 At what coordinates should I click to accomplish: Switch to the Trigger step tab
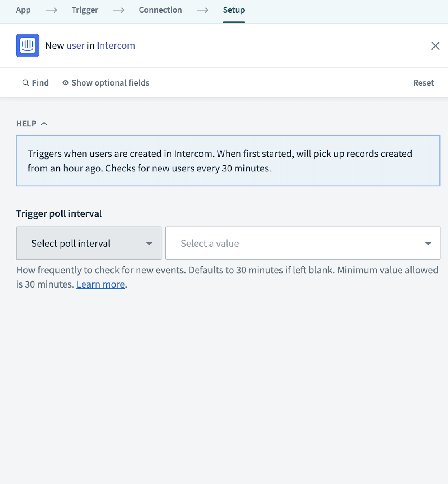[85, 10]
